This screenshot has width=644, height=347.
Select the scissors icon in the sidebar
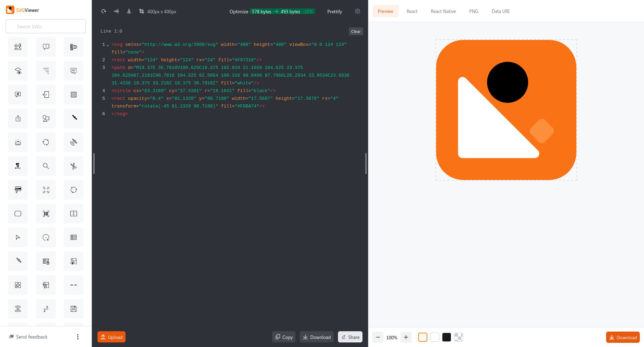[73, 166]
